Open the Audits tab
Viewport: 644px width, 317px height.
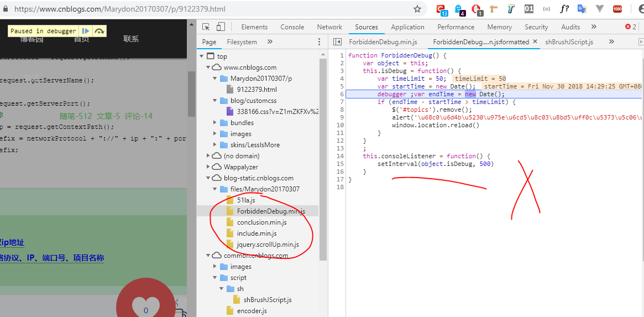pos(571,27)
